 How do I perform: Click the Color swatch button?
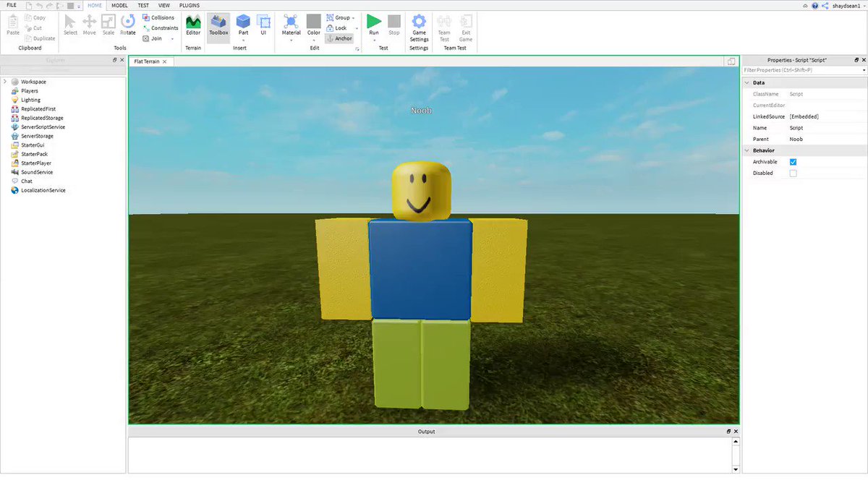coord(313,21)
